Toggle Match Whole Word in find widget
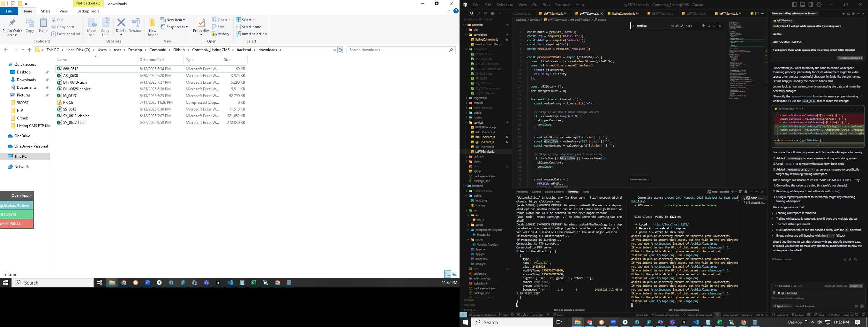 click(x=677, y=26)
